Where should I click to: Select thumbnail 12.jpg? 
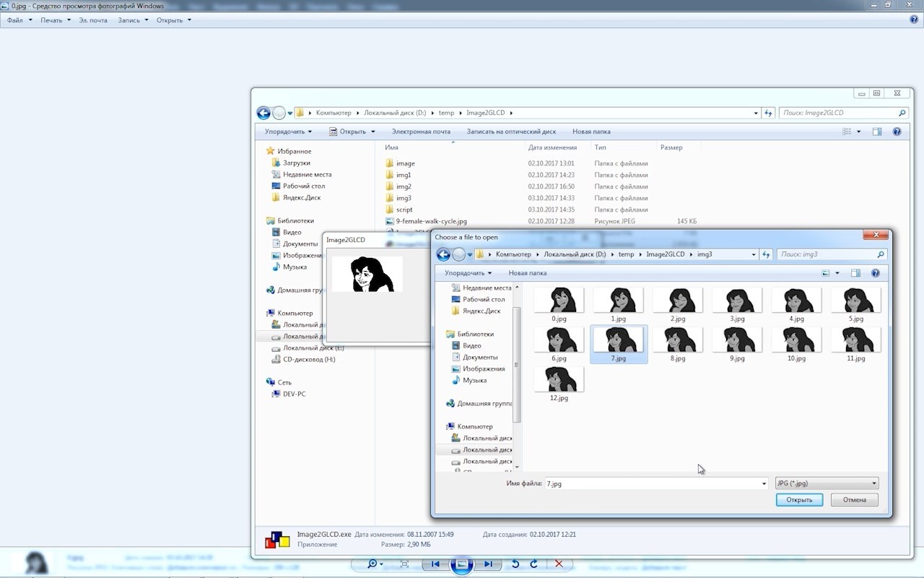coord(559,384)
